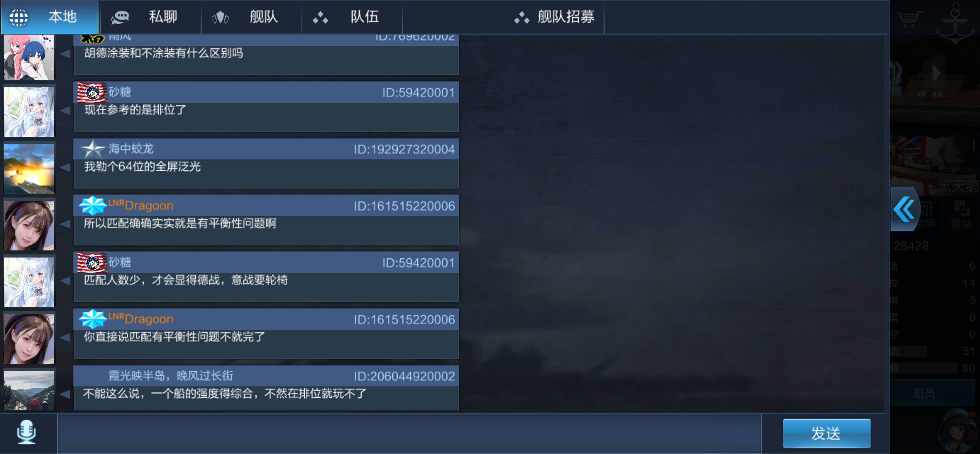Click the anime duo avatar at top
Image resolution: width=980 pixels, height=454 pixels.
pos(29,57)
